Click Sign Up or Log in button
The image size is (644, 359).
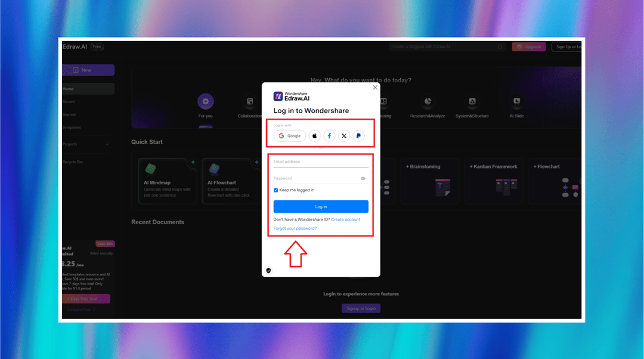pos(567,47)
